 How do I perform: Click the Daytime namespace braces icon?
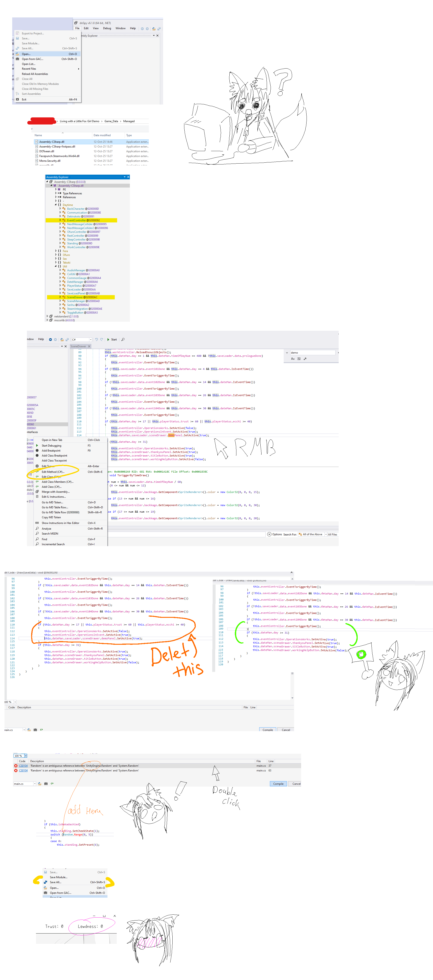coord(59,205)
